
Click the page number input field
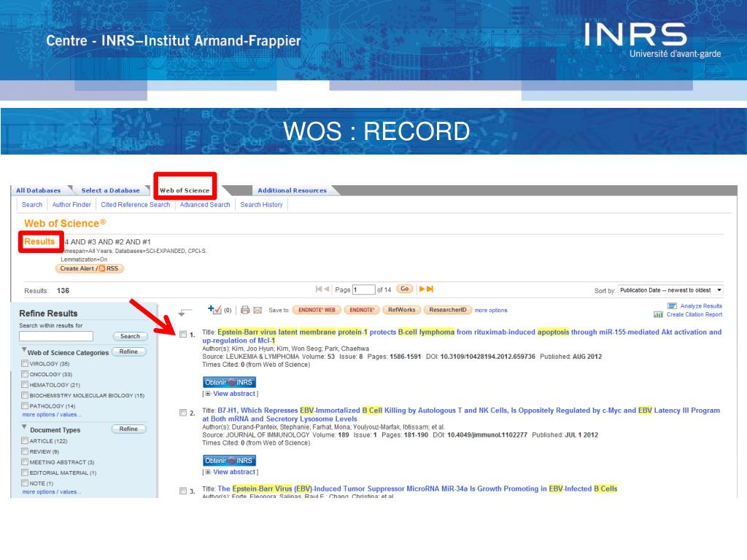coord(363,289)
